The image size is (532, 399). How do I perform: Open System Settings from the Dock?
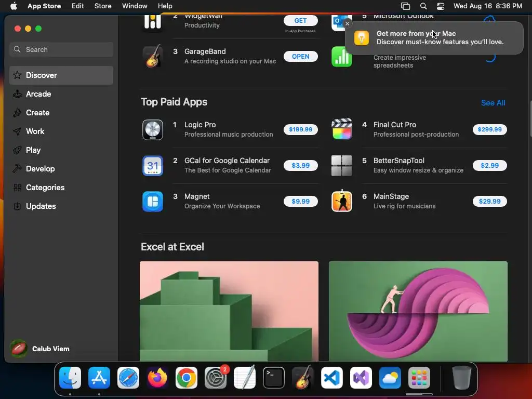pyautogui.click(x=216, y=378)
